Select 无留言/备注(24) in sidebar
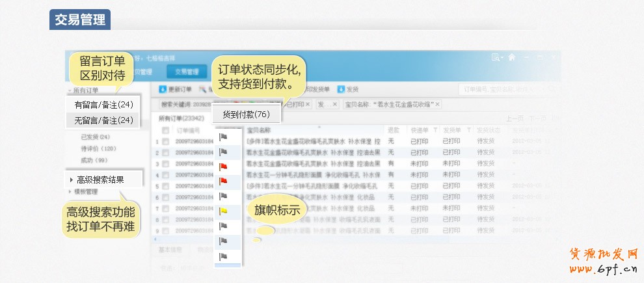This screenshot has height=283, width=644. coord(104,120)
